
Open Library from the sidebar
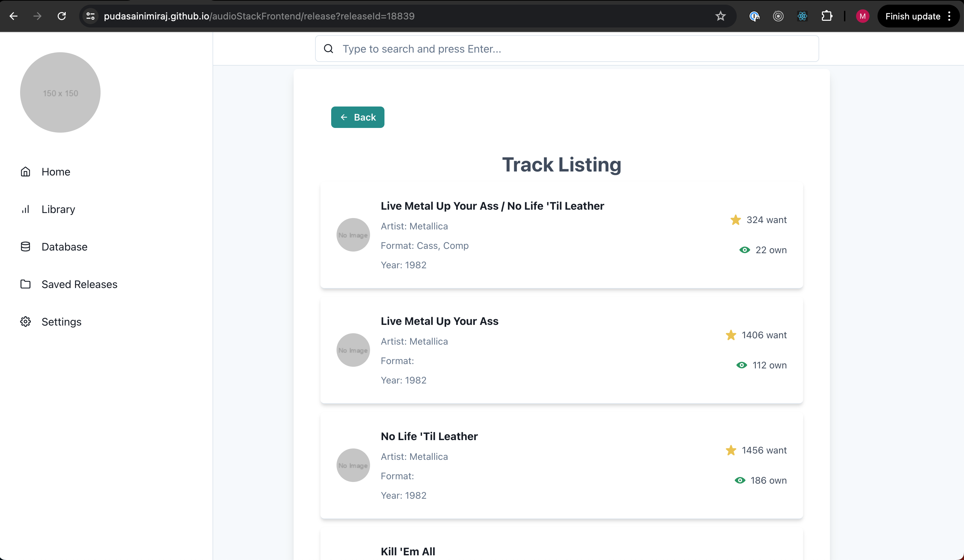pyautogui.click(x=58, y=209)
